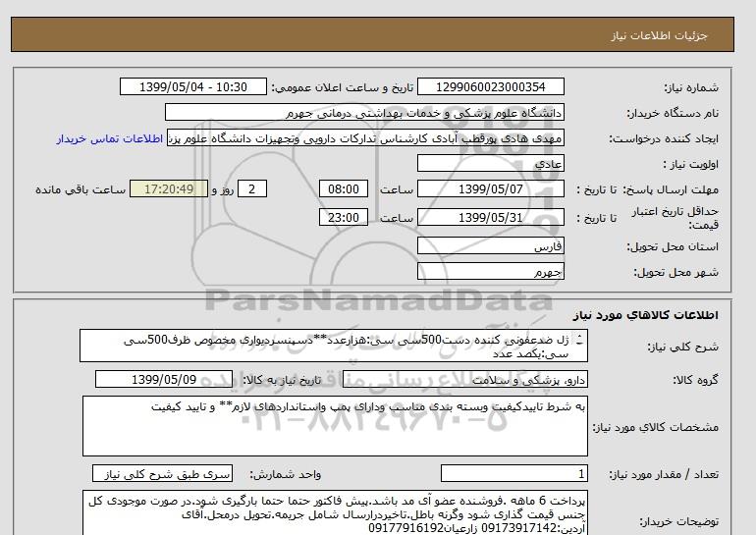The width and height of the screenshot is (756, 535).
Task: Click the شهر محل تحویل label
Action: pyautogui.click(x=675, y=272)
